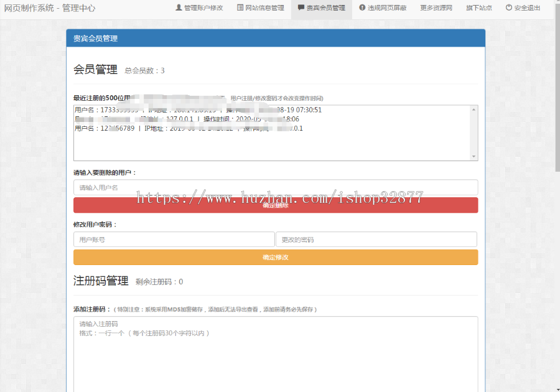
Task: Click the orange 确定修改 button
Action: [276, 258]
